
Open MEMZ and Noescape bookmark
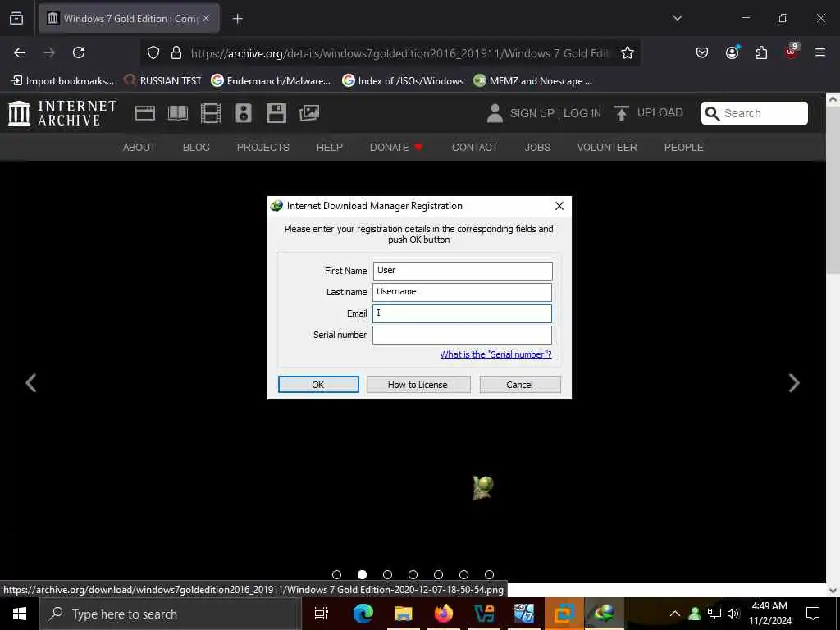coord(533,81)
